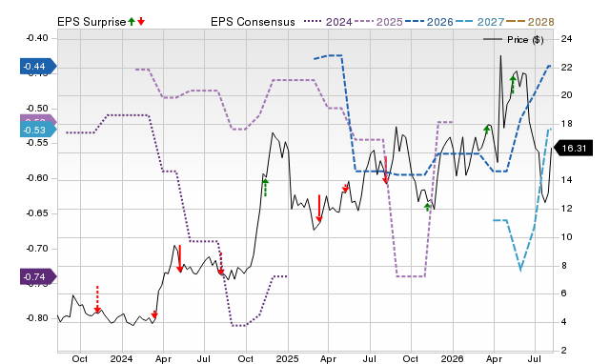The image size is (610, 364).
Task: Click the Jul axis label following 2026
Action: click(535, 358)
